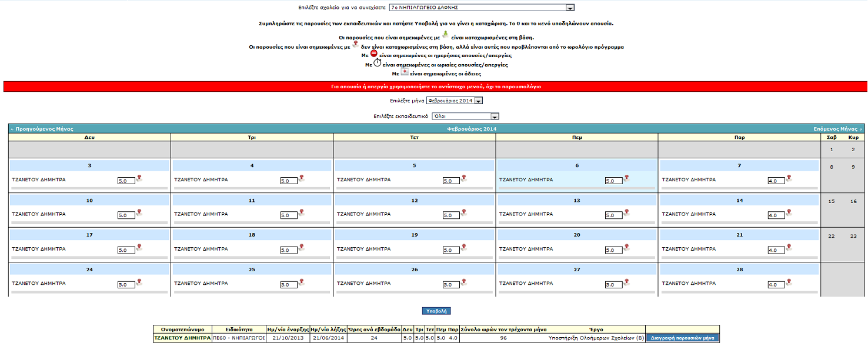Click the stamp icon for day 26
The image size is (868, 346).
click(x=465, y=282)
